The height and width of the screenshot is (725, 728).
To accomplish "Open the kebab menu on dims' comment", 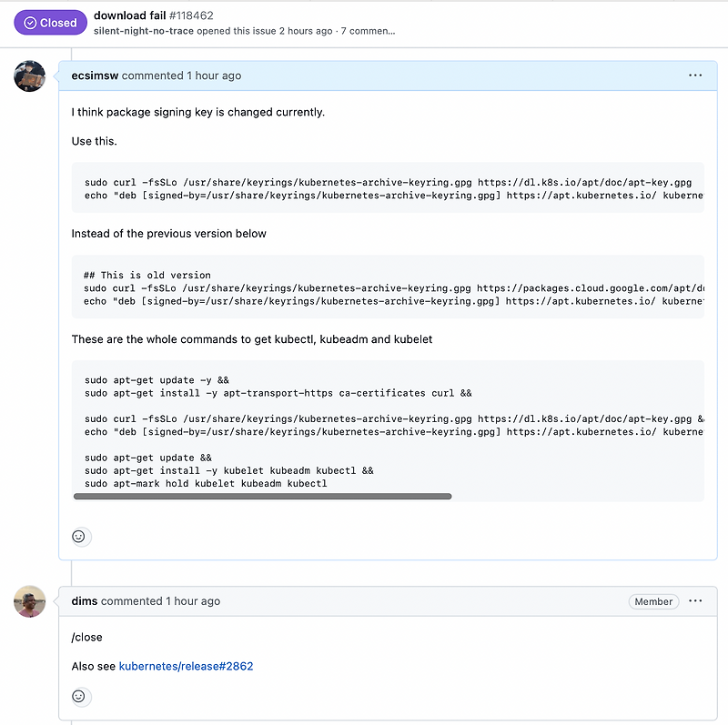I will click(695, 601).
